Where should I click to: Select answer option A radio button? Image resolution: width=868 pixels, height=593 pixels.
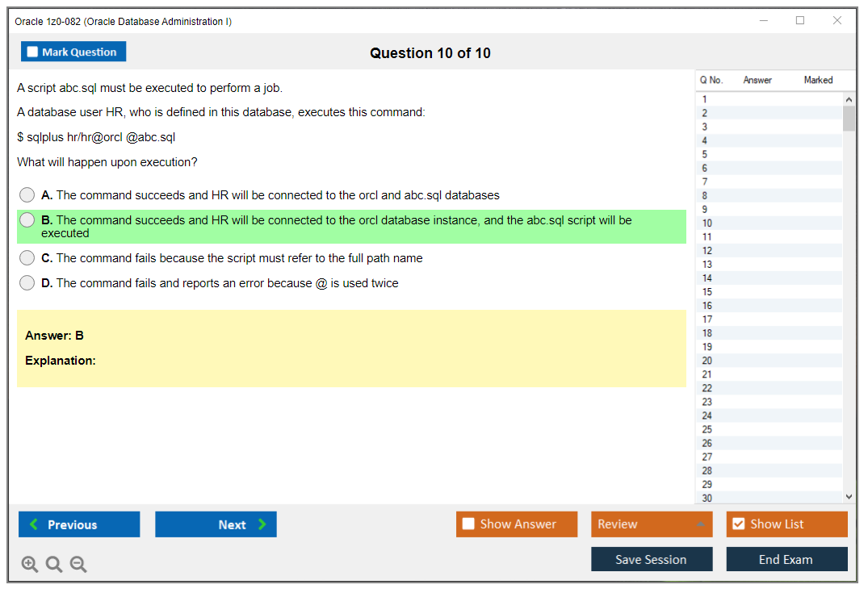pyautogui.click(x=27, y=194)
